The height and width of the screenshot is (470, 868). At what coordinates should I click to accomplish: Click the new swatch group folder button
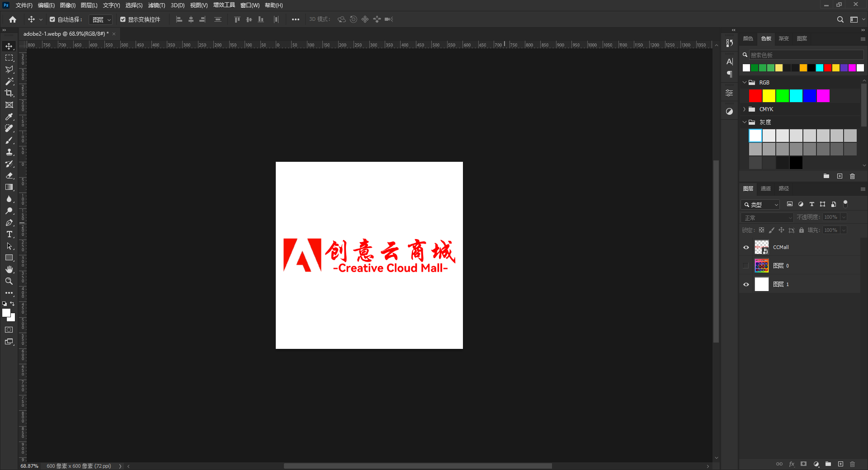tap(826, 176)
